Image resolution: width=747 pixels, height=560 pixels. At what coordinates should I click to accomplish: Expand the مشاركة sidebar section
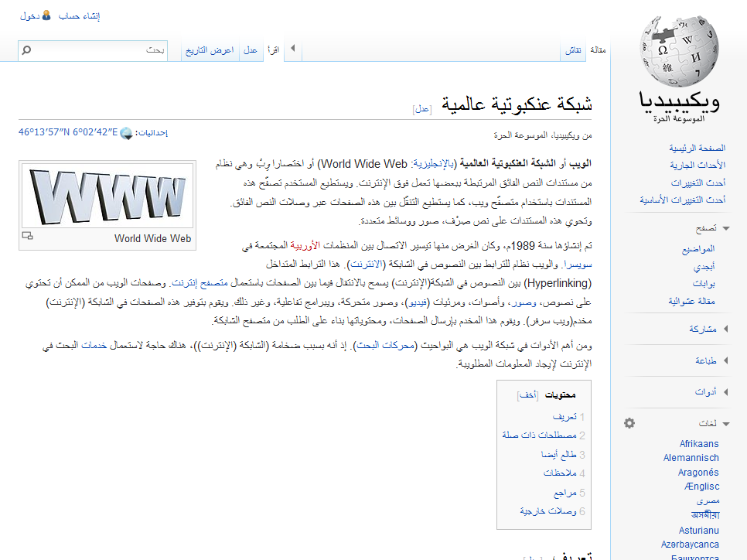point(725,329)
